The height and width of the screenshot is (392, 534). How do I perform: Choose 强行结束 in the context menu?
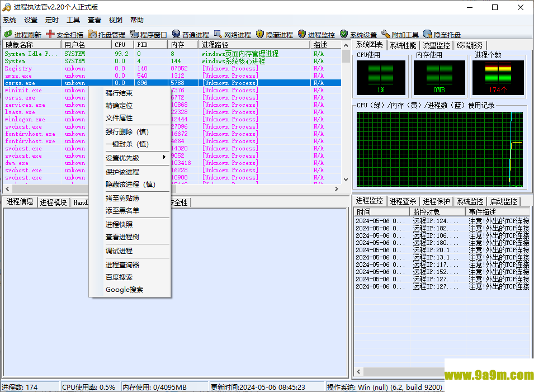coord(130,93)
